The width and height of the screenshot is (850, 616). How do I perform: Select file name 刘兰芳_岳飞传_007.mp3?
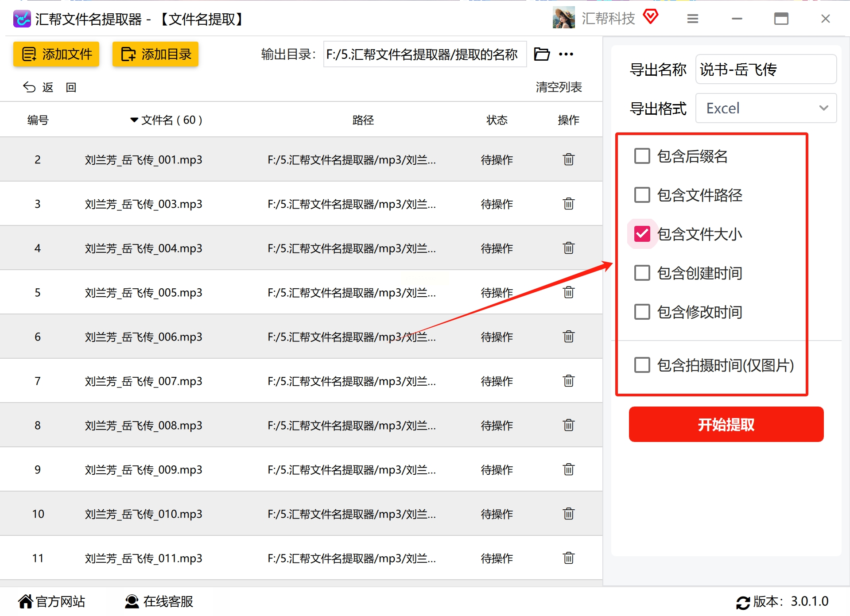click(143, 381)
